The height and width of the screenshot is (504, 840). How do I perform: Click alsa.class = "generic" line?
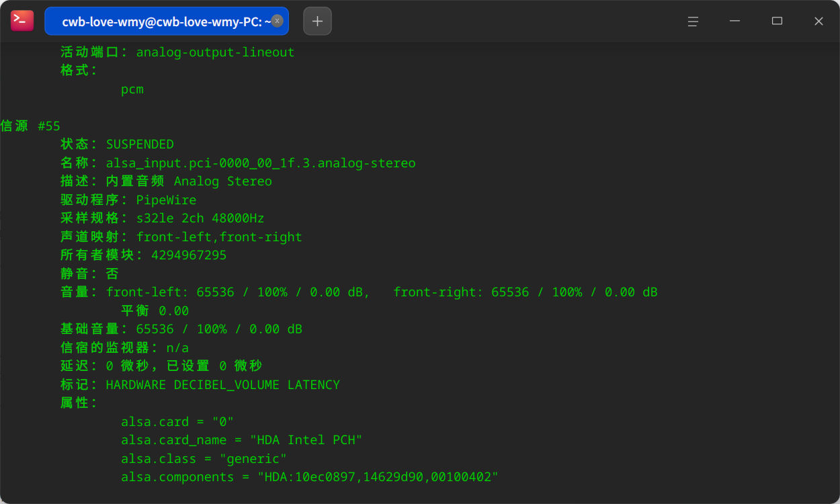pos(204,459)
